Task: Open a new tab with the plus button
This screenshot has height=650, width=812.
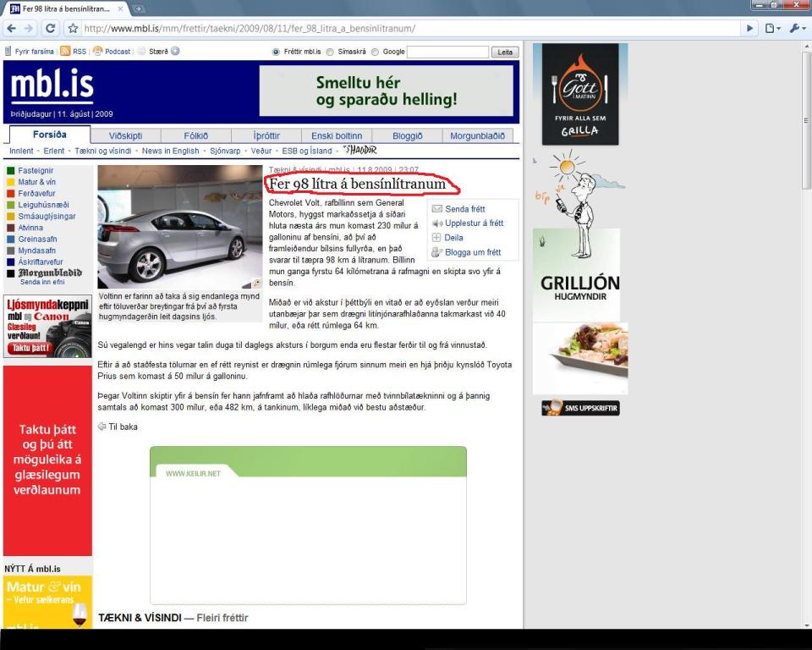Action: pyautogui.click(x=139, y=8)
